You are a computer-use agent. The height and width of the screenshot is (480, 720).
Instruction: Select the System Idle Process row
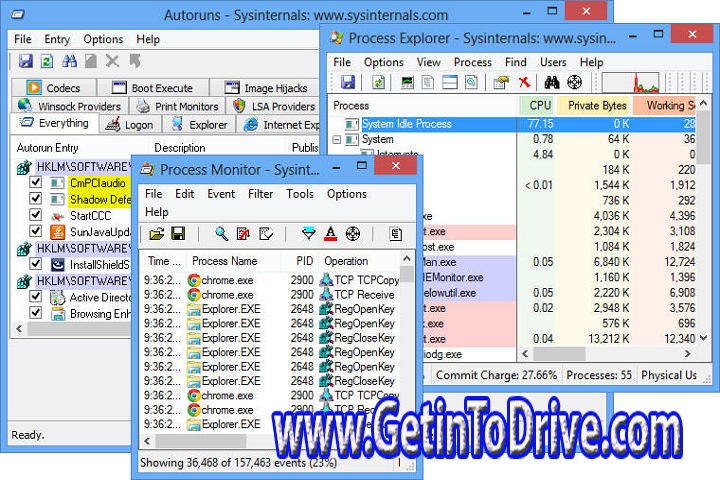(513, 124)
